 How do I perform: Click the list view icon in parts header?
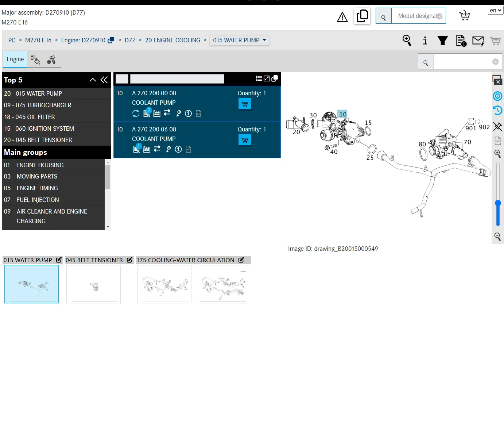(259, 78)
